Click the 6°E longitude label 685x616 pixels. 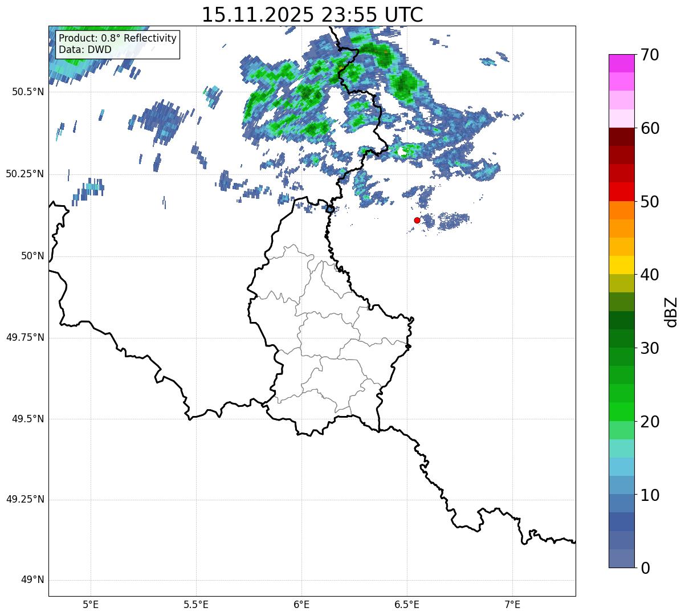click(301, 604)
